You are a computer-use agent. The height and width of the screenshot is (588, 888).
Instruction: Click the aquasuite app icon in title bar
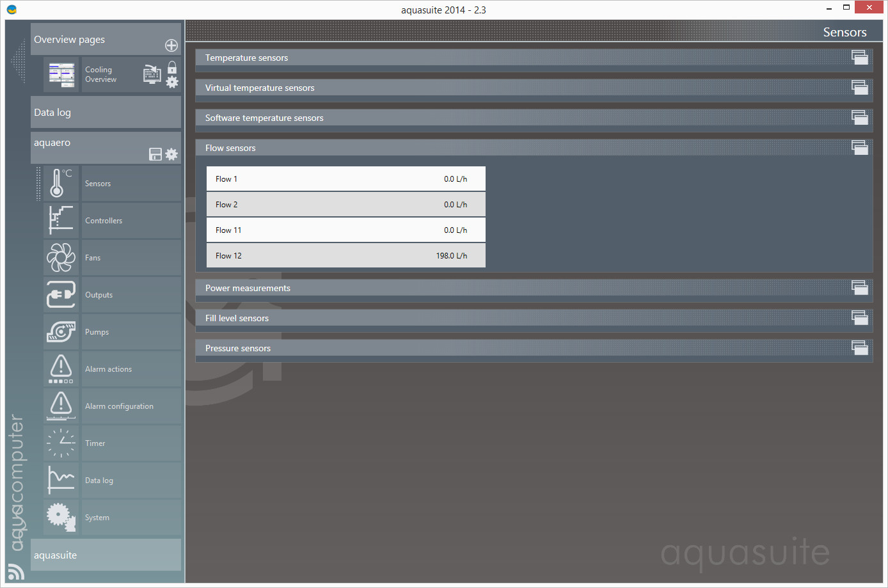click(12, 10)
